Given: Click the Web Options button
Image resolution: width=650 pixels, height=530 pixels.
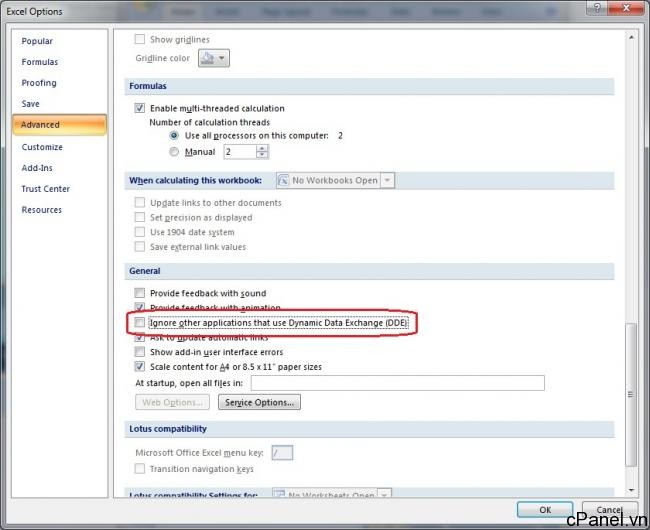Looking at the screenshot, I should click(x=172, y=402).
